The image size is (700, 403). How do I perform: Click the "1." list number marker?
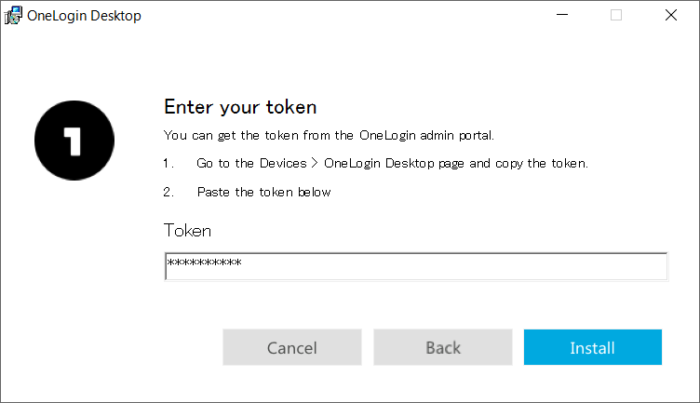168,163
